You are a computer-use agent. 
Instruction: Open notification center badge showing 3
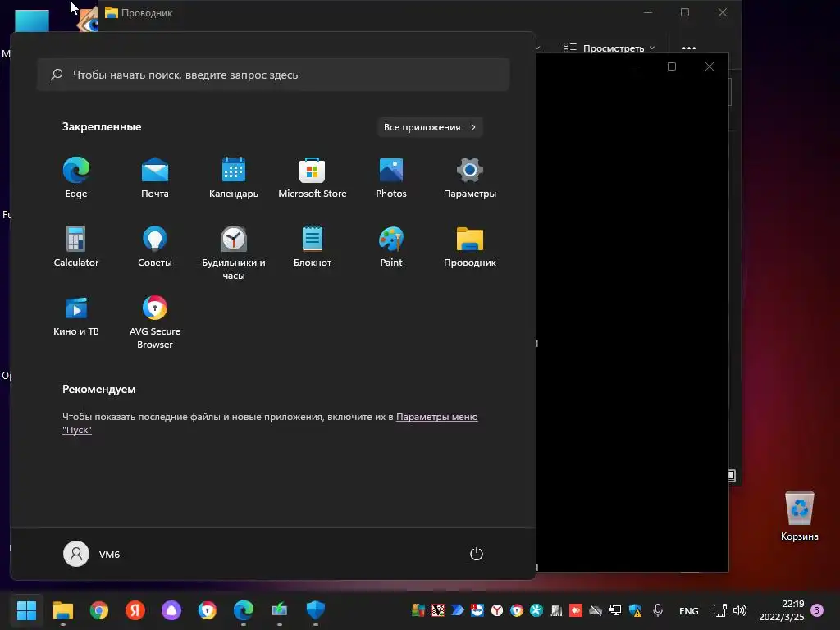[817, 610]
